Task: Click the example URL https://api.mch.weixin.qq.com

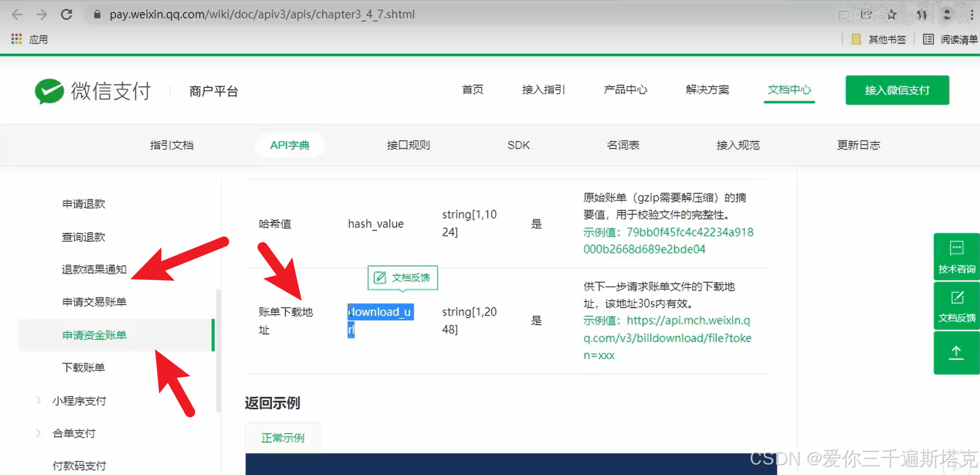Action: (x=667, y=338)
